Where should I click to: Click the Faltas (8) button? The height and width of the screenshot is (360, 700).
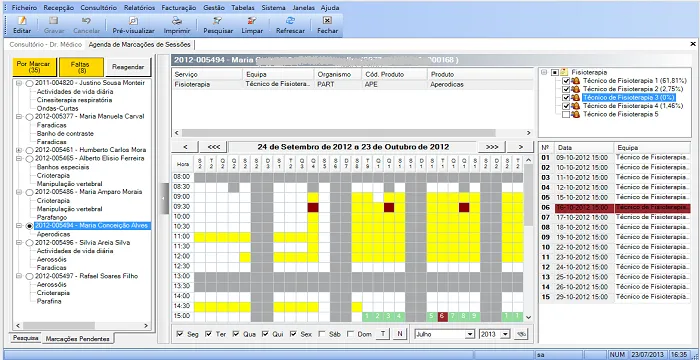(x=81, y=67)
